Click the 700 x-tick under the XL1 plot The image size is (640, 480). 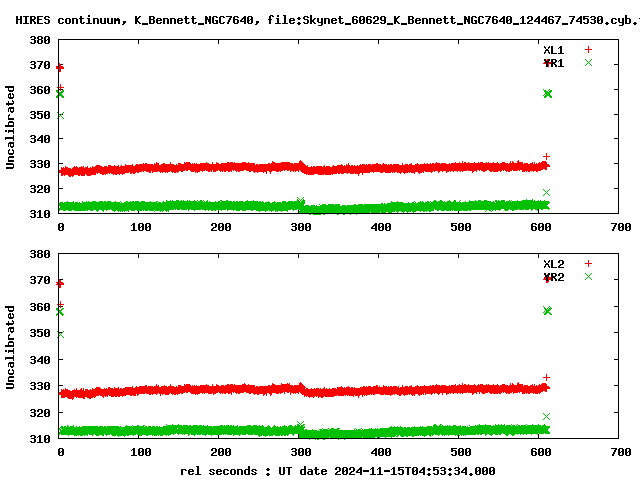[x=621, y=227]
